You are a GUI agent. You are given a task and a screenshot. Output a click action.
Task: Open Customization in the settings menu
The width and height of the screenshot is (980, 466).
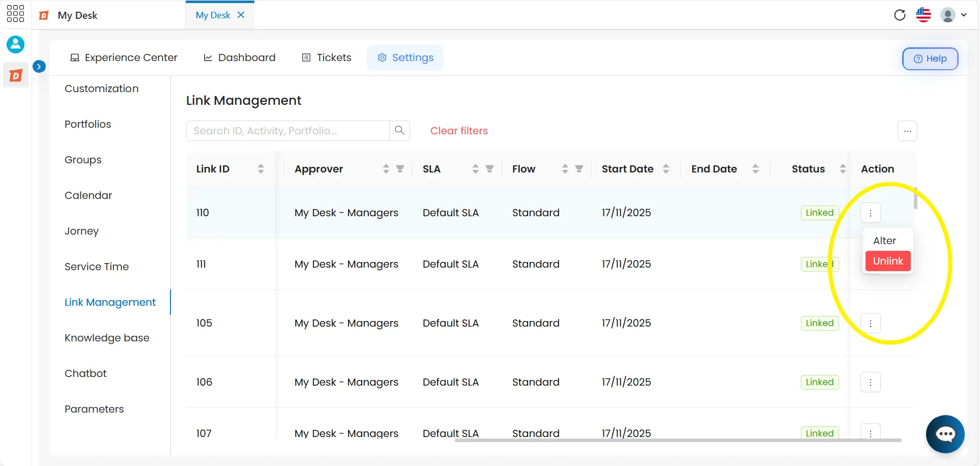pyautogui.click(x=101, y=89)
